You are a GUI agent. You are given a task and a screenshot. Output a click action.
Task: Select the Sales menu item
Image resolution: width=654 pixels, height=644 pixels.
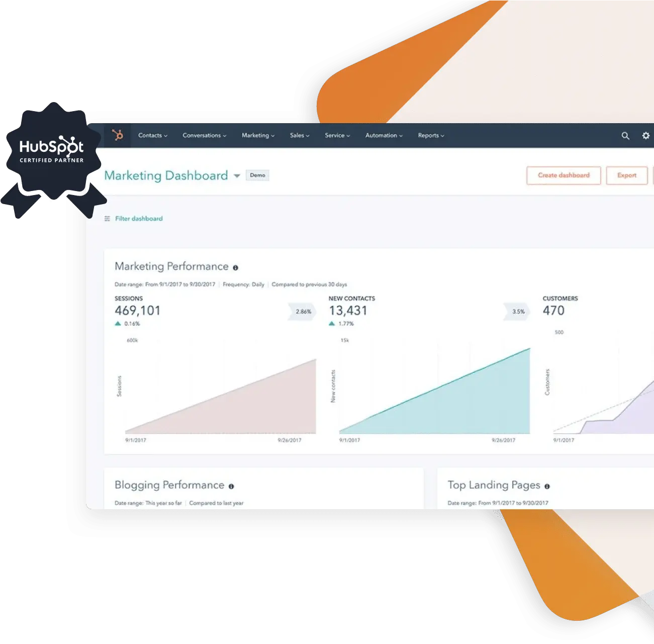pyautogui.click(x=299, y=136)
